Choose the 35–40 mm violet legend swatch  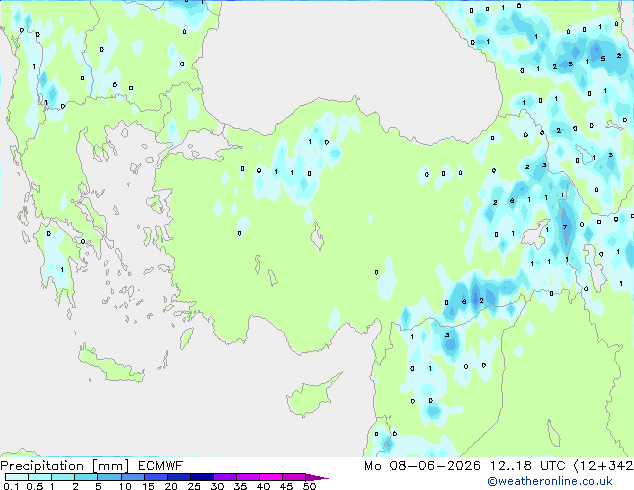pyautogui.click(x=248, y=477)
